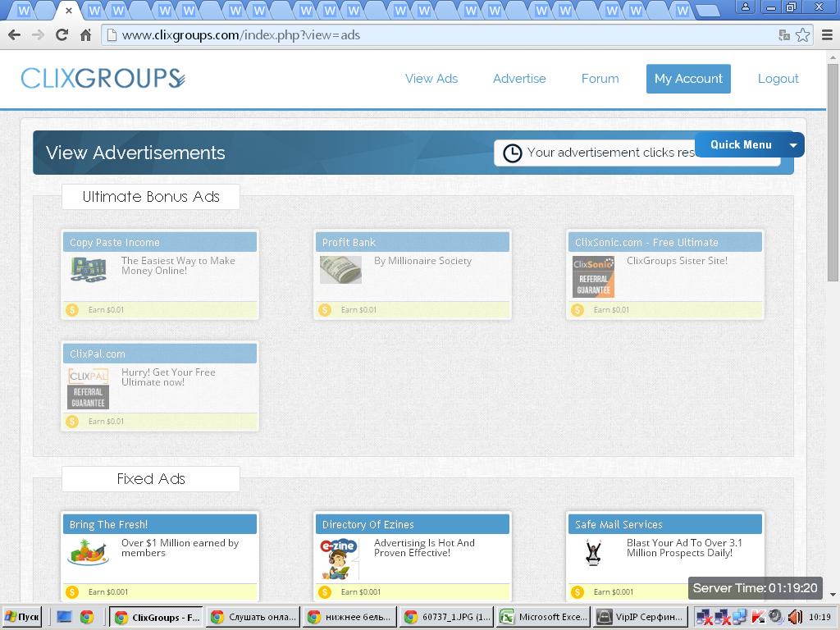Screen dimensions: 840x630
Task: Switch to VipIP taskbar window button
Action: point(640,617)
